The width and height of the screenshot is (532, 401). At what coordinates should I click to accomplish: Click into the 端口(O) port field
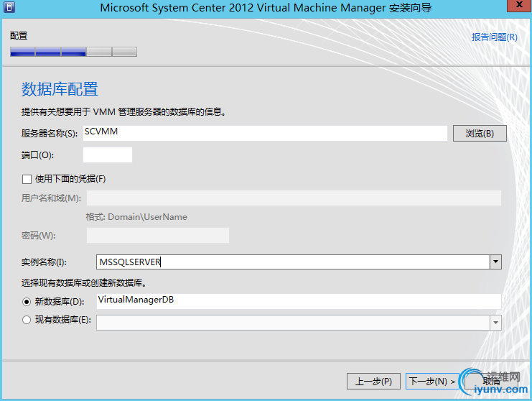click(108, 155)
